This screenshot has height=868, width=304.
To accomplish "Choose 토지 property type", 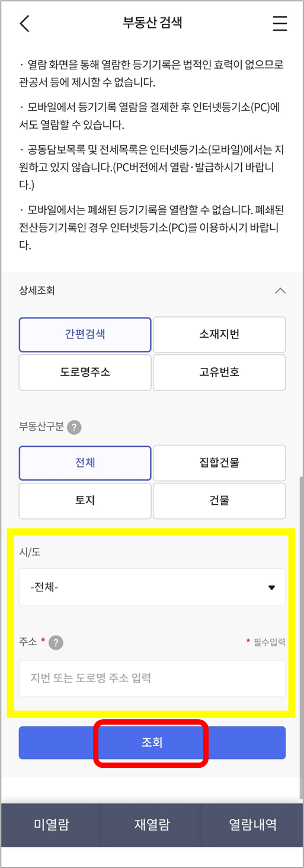I will coord(85,501).
